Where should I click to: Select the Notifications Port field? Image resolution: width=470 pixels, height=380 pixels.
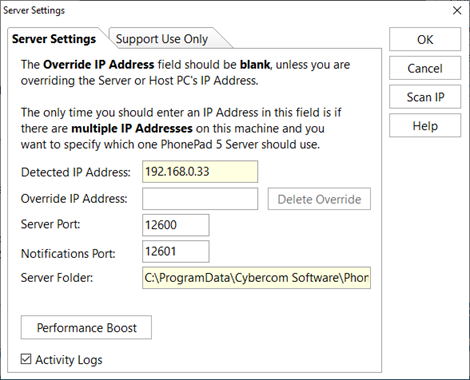176,251
